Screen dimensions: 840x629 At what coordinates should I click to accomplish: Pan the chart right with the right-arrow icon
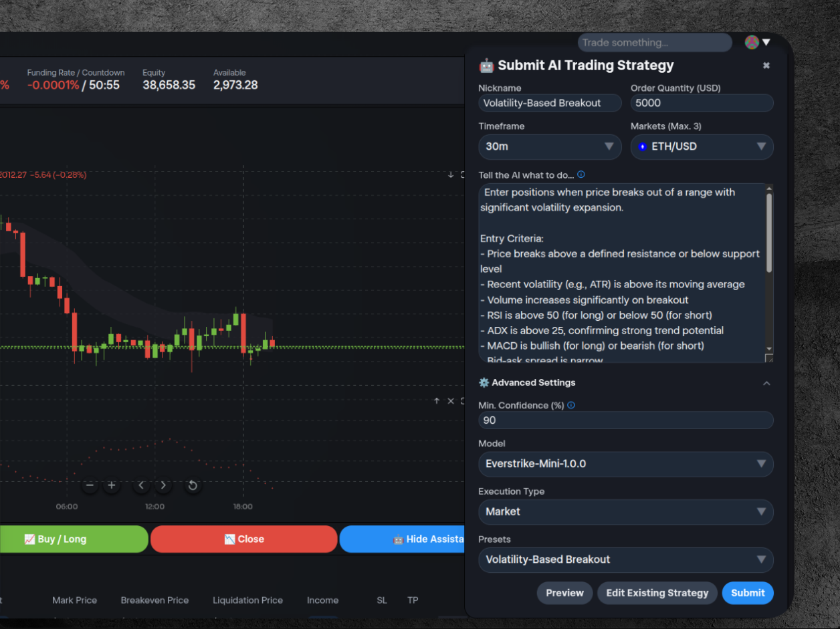163,485
